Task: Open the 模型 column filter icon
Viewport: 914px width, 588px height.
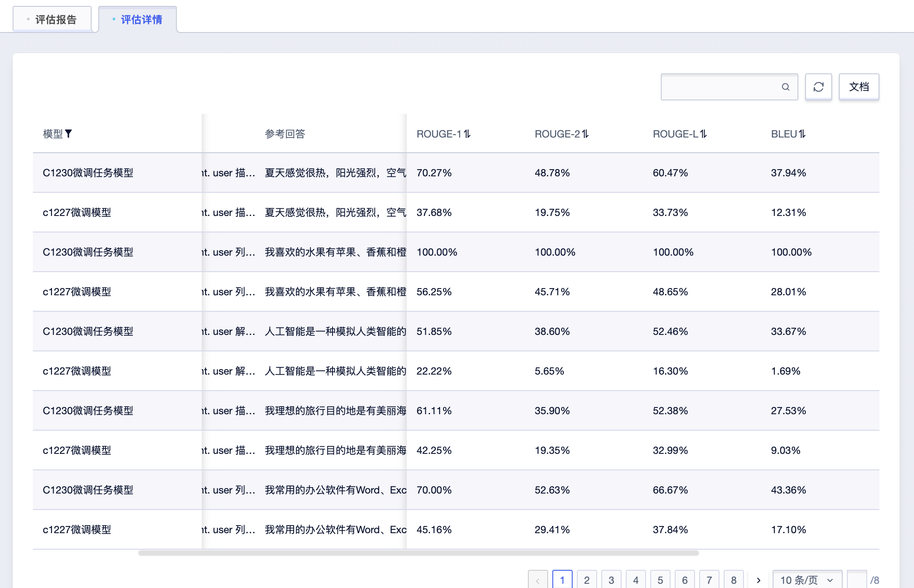Action: (68, 134)
